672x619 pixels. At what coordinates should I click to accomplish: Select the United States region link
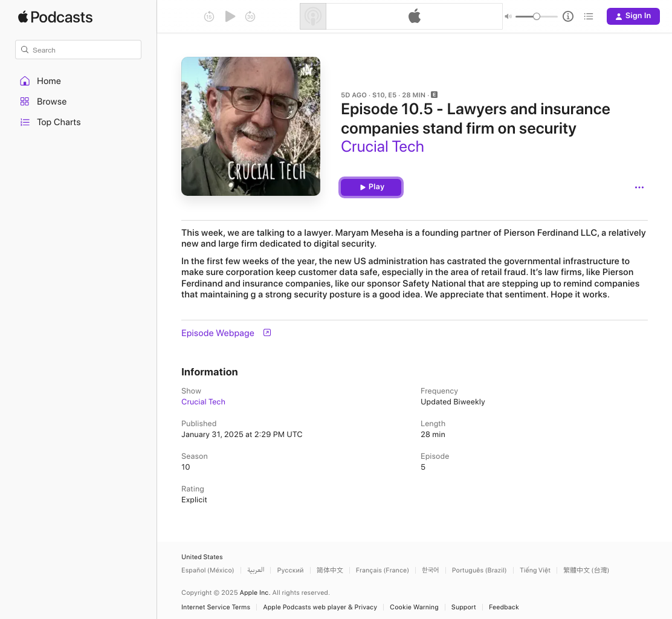202,557
